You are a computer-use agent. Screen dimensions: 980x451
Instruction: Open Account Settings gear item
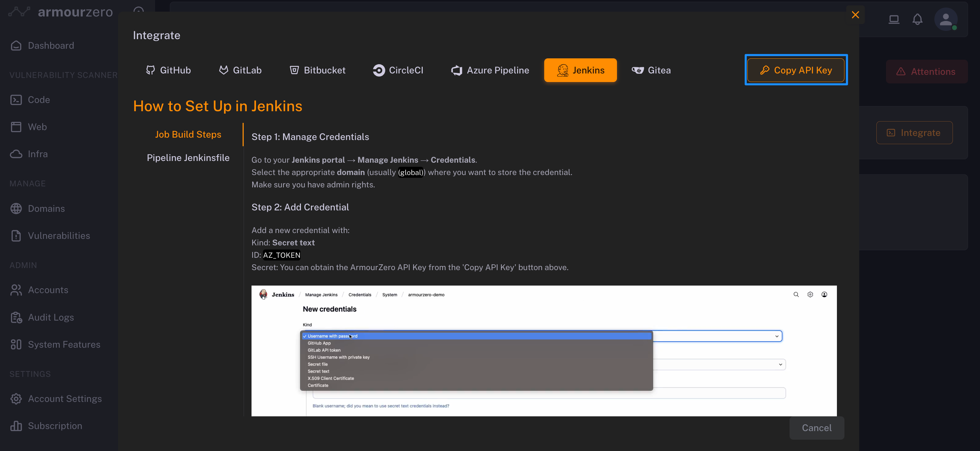point(65,399)
